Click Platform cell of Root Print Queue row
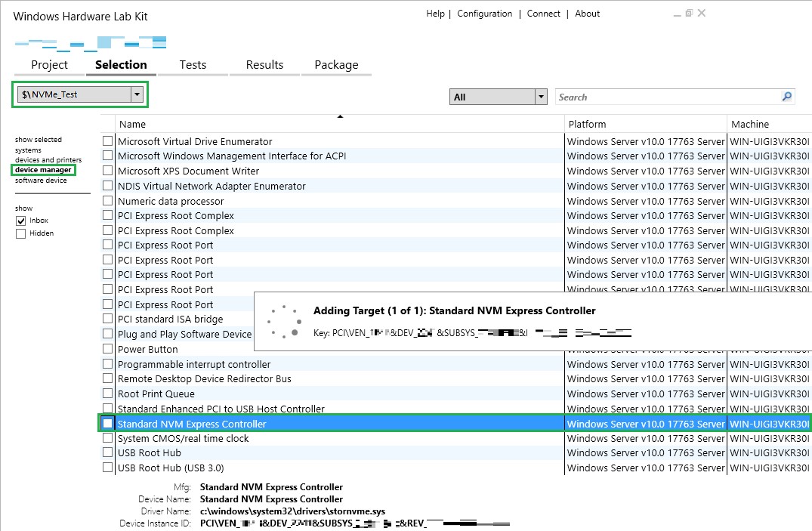 pos(646,394)
